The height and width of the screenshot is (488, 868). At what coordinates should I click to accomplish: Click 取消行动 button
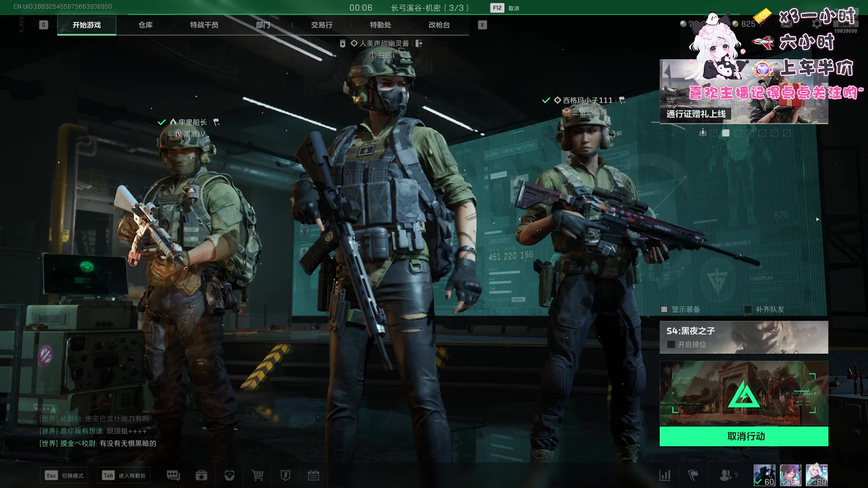click(x=744, y=436)
